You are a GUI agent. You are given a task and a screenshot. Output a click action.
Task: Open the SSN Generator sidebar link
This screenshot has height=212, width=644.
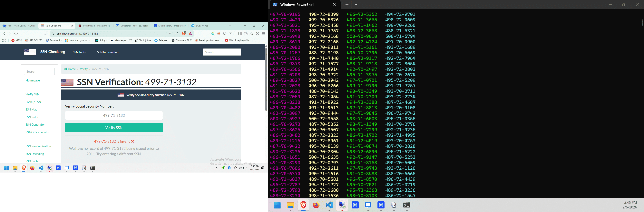[35, 125]
